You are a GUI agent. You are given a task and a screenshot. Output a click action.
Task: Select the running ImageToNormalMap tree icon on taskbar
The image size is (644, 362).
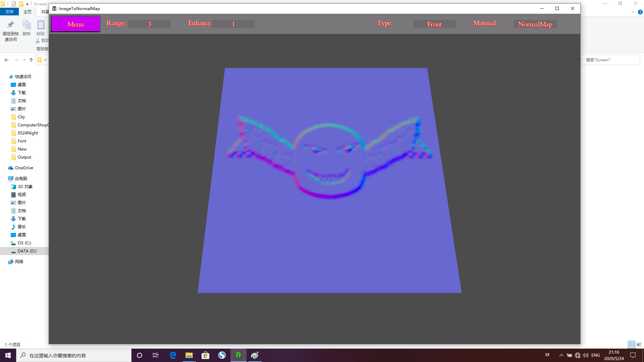point(238,355)
